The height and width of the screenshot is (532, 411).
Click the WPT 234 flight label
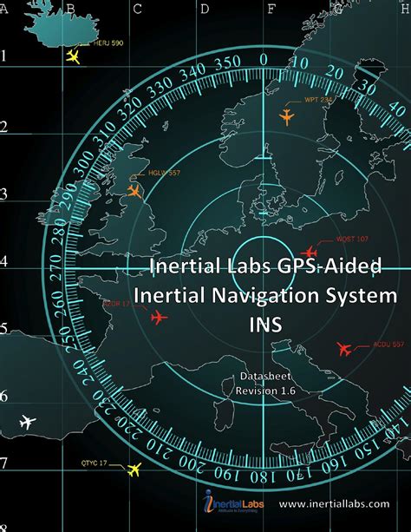tap(318, 100)
